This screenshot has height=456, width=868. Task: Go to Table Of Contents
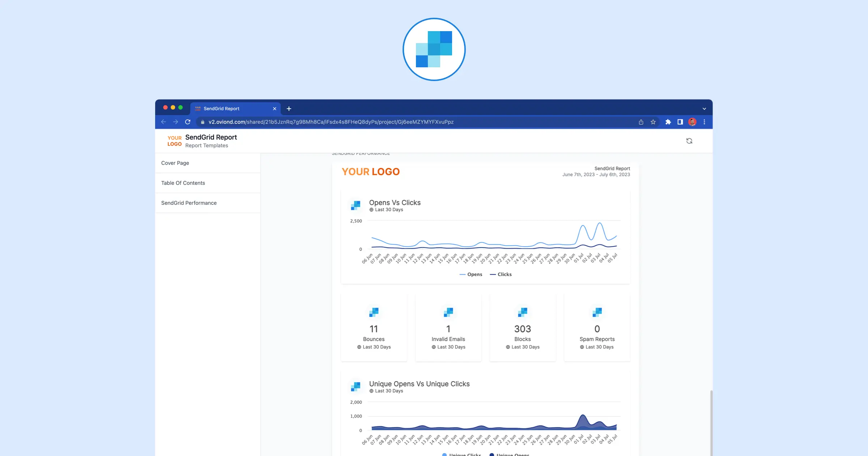pos(208,183)
